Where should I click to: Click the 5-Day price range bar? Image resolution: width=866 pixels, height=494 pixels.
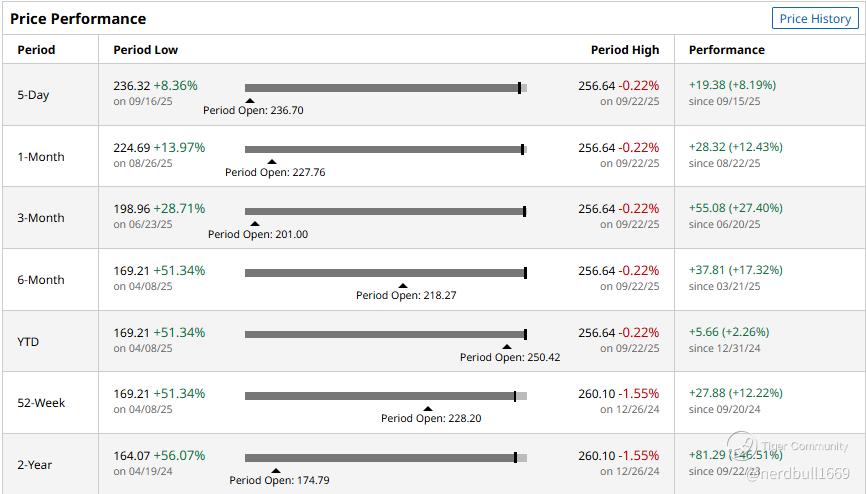[x=385, y=88]
